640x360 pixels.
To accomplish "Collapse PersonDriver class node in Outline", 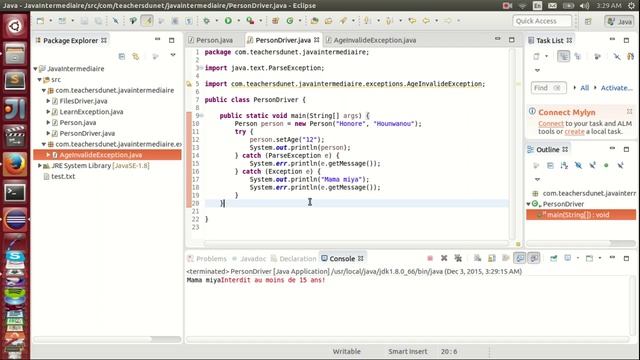I will (529, 204).
